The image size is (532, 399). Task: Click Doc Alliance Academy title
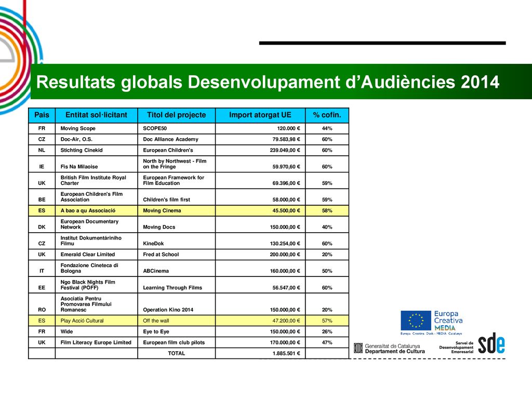click(170, 139)
